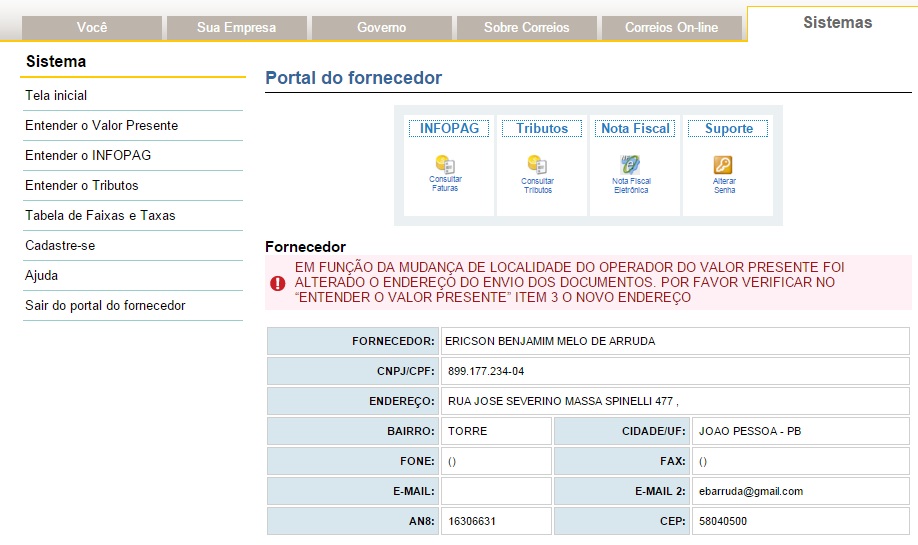The height and width of the screenshot is (545, 918).
Task: Click the CEP: field label
Action: pos(672,522)
